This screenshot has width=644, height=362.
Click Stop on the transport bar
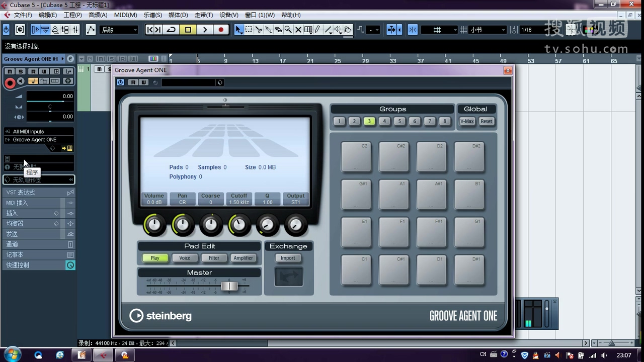(188, 29)
